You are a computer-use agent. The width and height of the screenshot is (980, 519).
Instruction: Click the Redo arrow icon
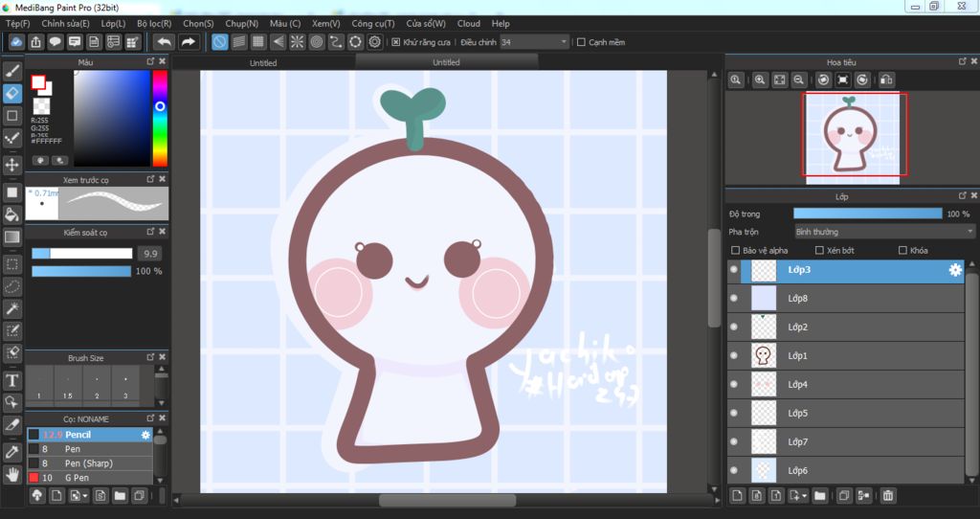click(188, 42)
